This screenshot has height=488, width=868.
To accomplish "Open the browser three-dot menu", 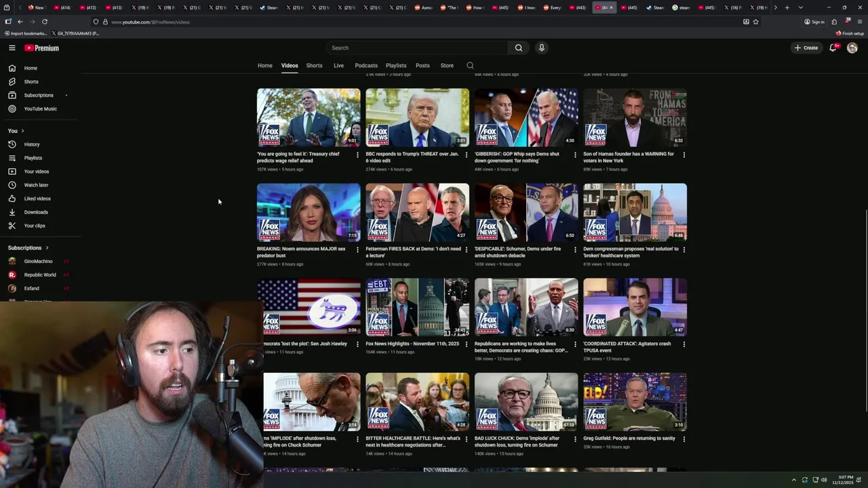I will [859, 22].
